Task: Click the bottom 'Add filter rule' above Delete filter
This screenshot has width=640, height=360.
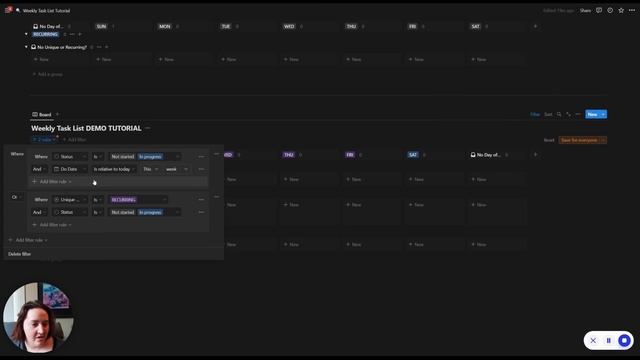Action: (x=28, y=240)
